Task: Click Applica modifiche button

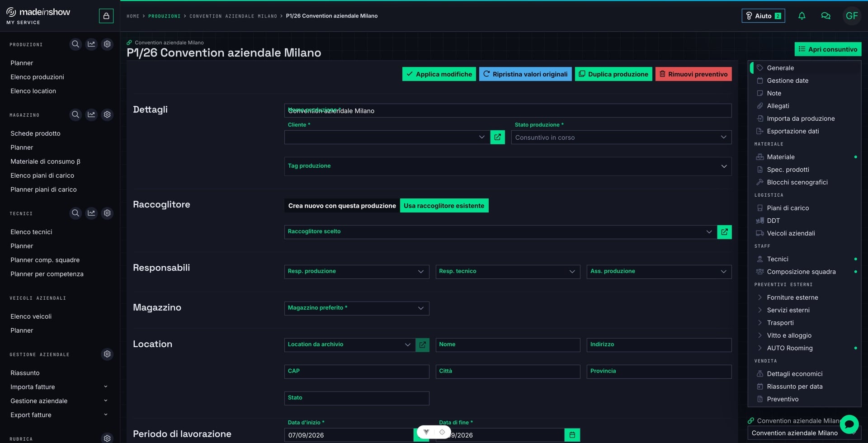Action: 439,74
